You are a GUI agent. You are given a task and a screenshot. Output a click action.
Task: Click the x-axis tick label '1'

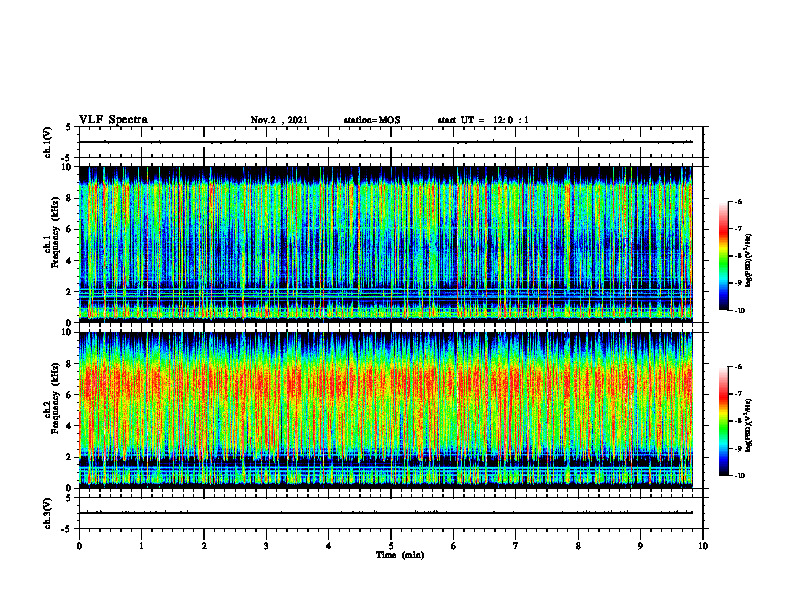pyautogui.click(x=141, y=546)
